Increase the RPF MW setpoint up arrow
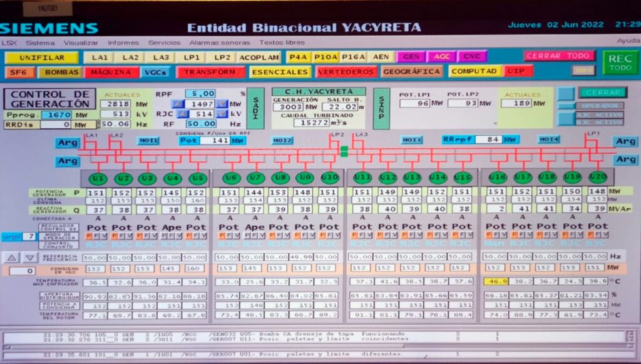 pyautogui.click(x=178, y=104)
